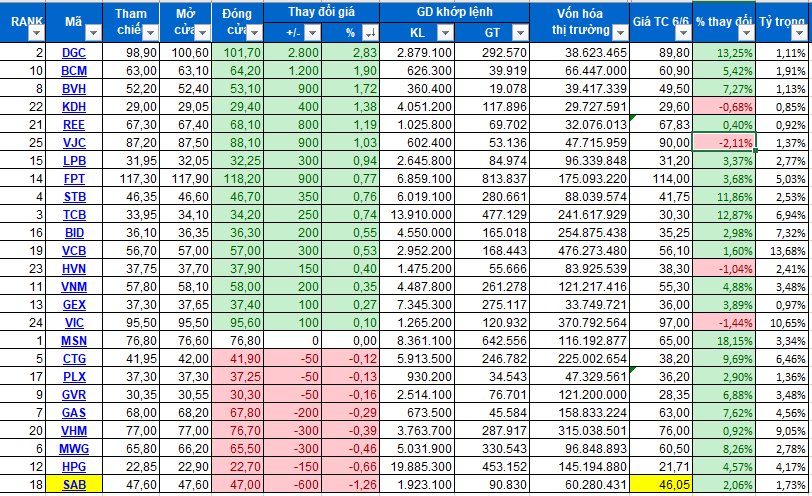Screen dimensions: 812x496
Task: Select the cell showing -1,26 percent
Action: [351, 485]
